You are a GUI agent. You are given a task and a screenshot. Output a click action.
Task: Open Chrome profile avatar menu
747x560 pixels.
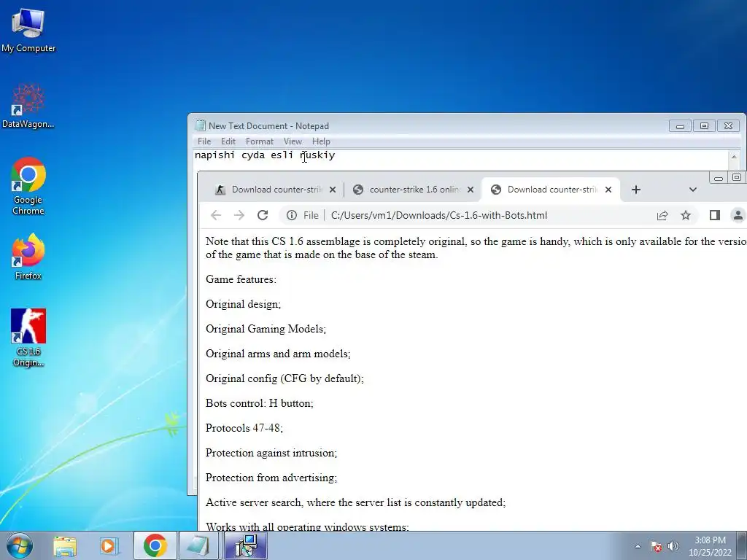click(738, 215)
